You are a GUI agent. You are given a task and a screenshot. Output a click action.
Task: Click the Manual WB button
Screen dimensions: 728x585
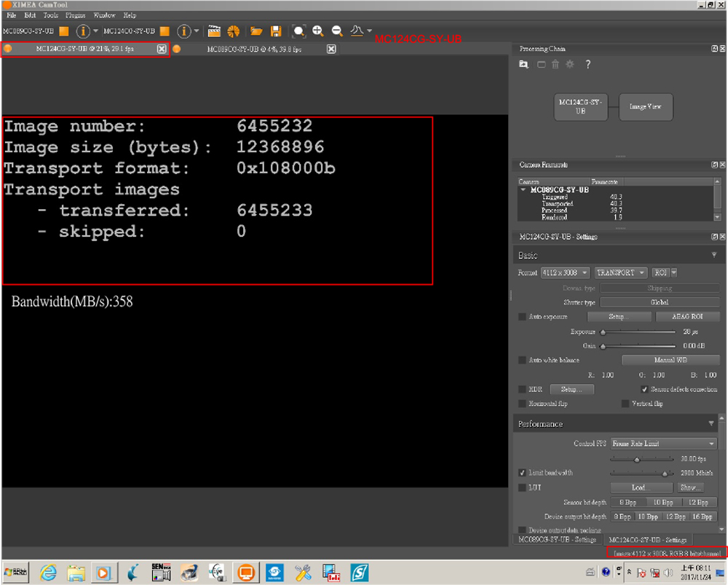(670, 360)
